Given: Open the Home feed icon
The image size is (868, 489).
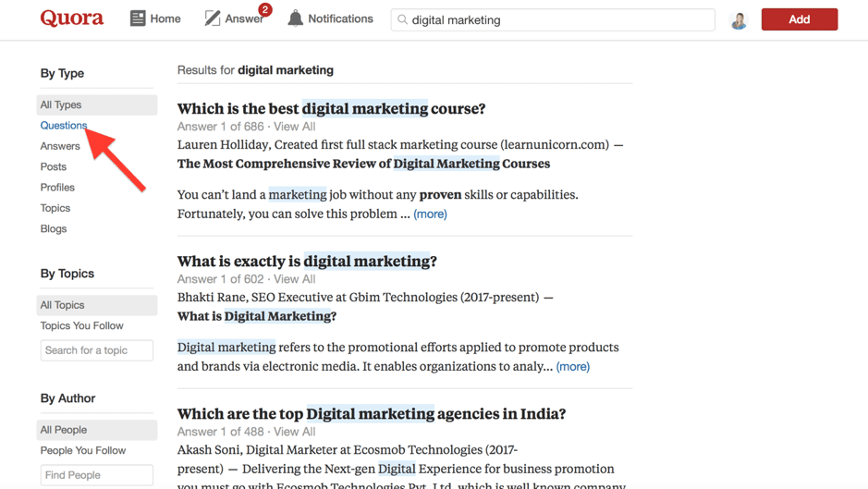Looking at the screenshot, I should coord(138,18).
